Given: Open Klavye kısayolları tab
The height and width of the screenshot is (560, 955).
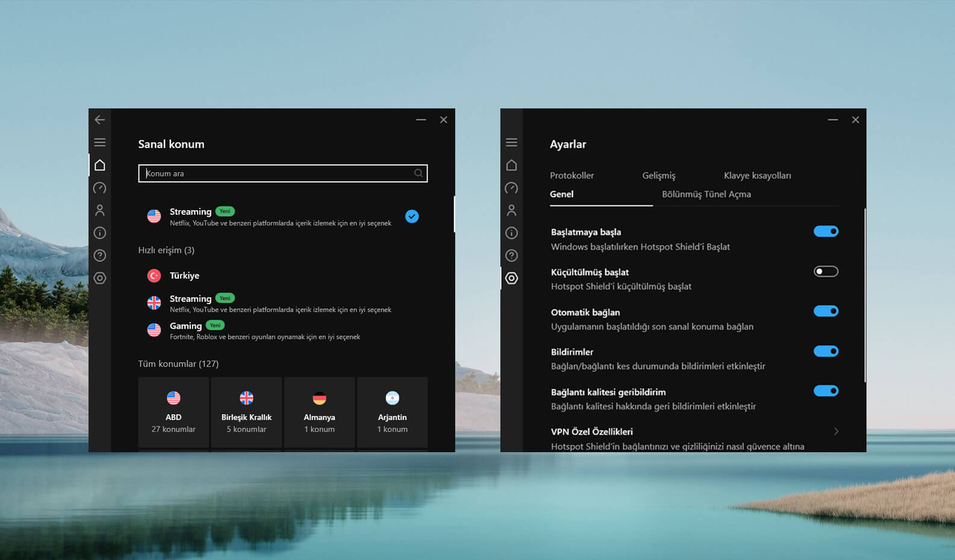Looking at the screenshot, I should click(757, 175).
